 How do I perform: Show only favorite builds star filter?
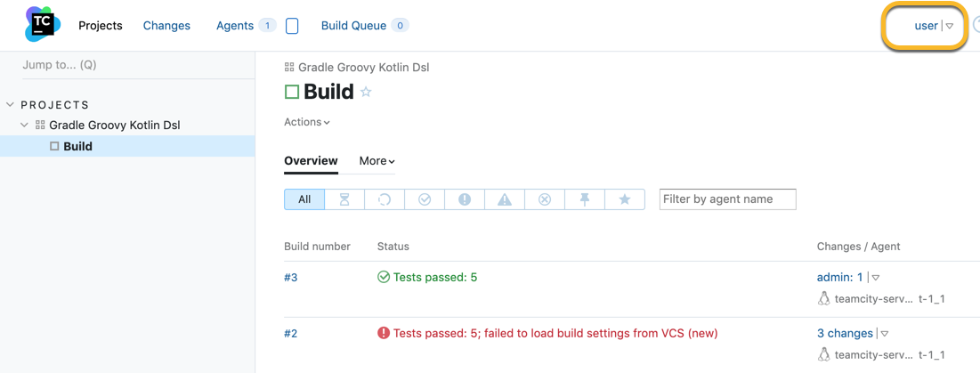[624, 199]
